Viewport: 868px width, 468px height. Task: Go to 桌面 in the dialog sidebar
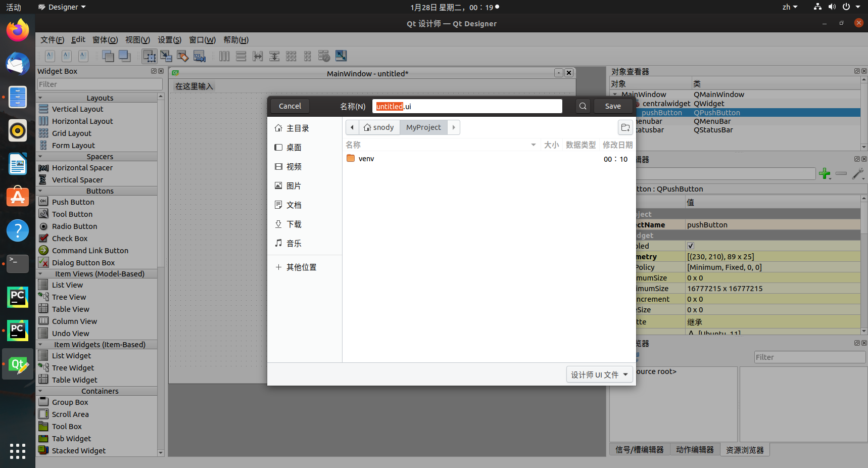305,148
